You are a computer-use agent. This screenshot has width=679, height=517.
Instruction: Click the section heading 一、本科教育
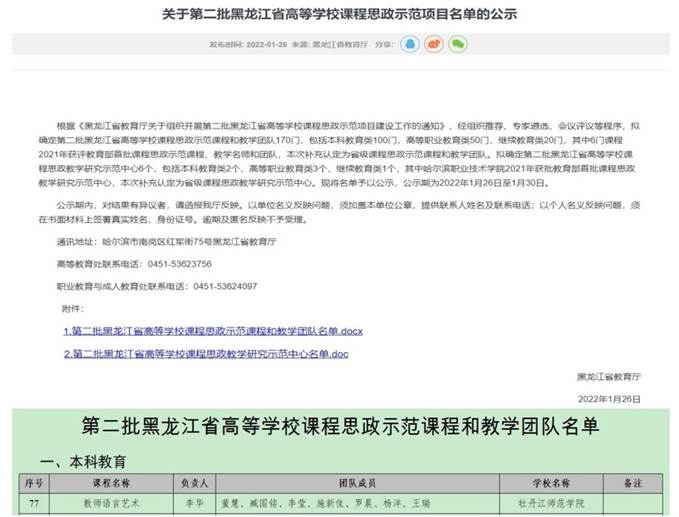click(83, 462)
